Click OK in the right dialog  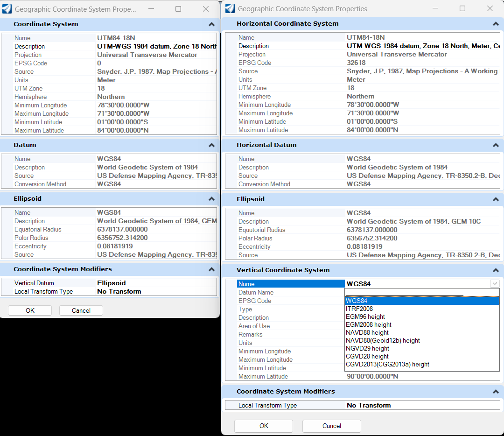tap(264, 426)
